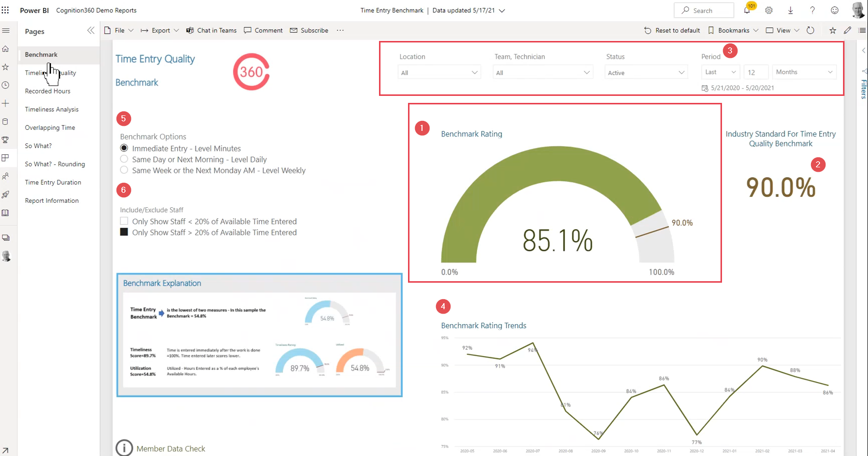Expand the Export menu
Image resolution: width=868 pixels, height=456 pixels.
pos(159,30)
